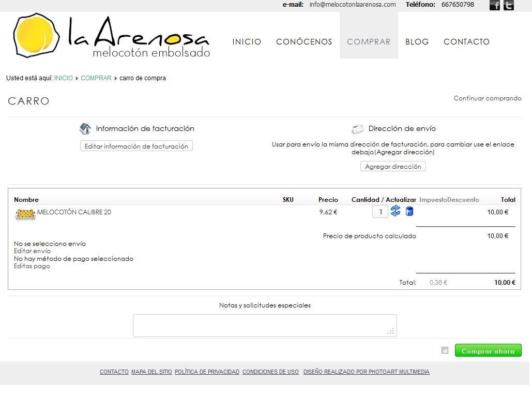The height and width of the screenshot is (396, 532).
Task: Open DISEÑO REALIZADO POR PHOTOART MULTIMEDIA link
Action: click(x=367, y=372)
